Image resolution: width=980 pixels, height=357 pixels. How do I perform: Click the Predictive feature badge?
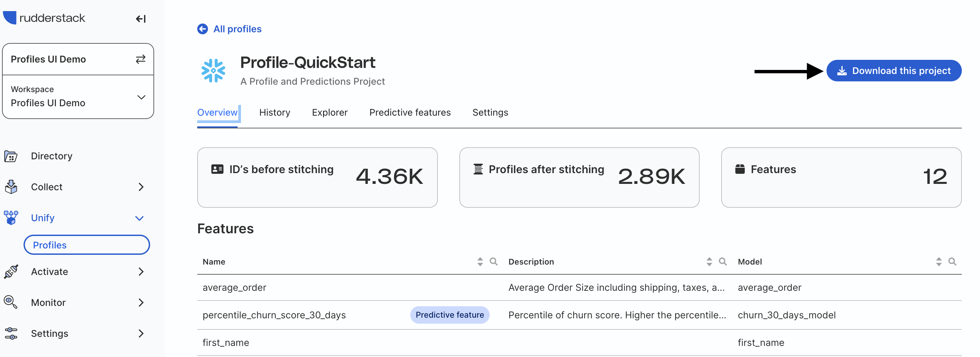pos(450,315)
